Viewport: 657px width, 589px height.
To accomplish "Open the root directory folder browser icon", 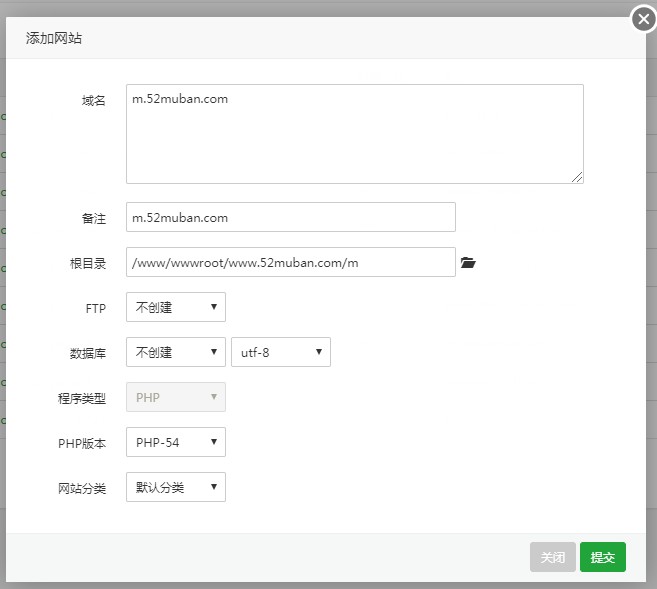I will click(x=468, y=263).
